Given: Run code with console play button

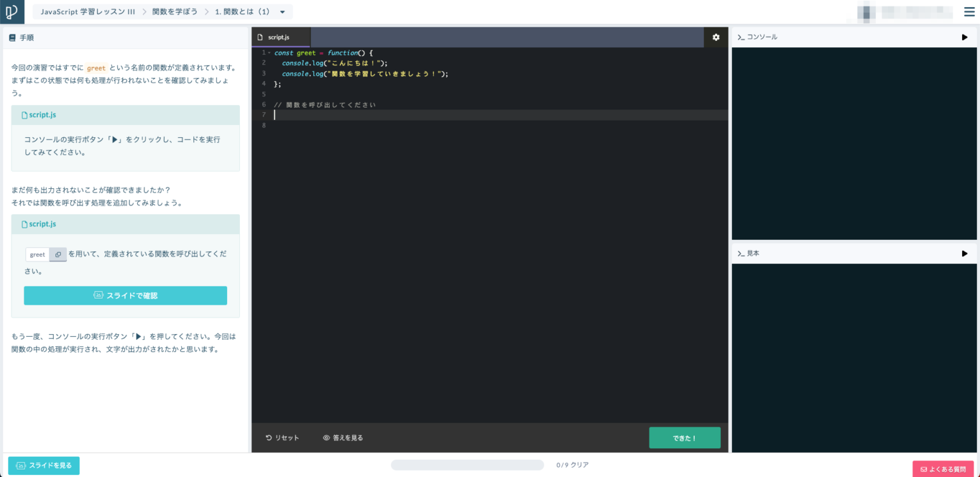Looking at the screenshot, I should [965, 37].
